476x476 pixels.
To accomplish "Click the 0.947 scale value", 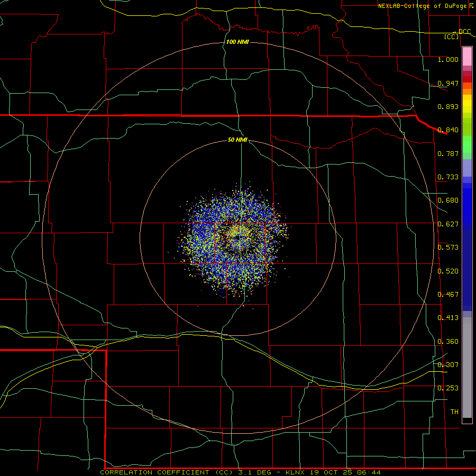I will point(448,83).
